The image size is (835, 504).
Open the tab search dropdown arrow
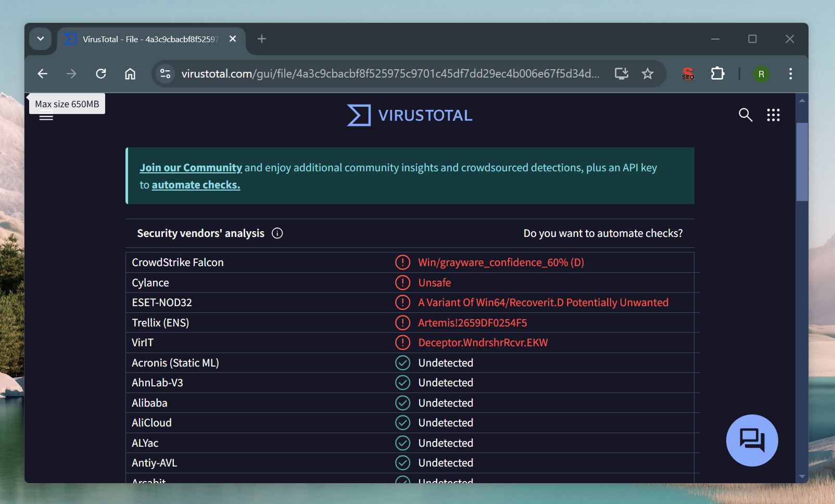coord(40,39)
